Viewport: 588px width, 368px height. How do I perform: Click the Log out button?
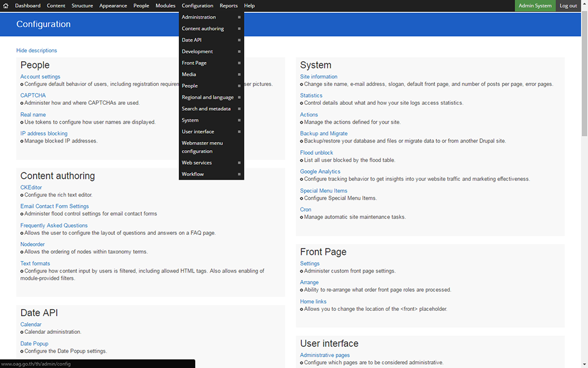(x=568, y=5)
